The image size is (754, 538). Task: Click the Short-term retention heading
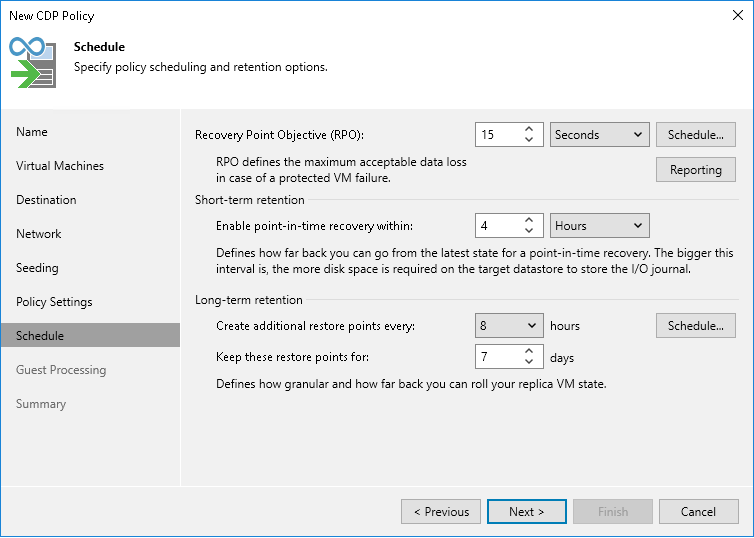click(x=250, y=200)
